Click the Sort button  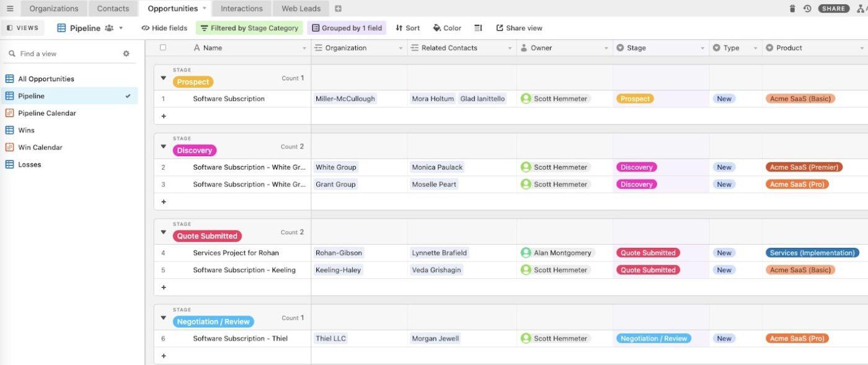(407, 28)
